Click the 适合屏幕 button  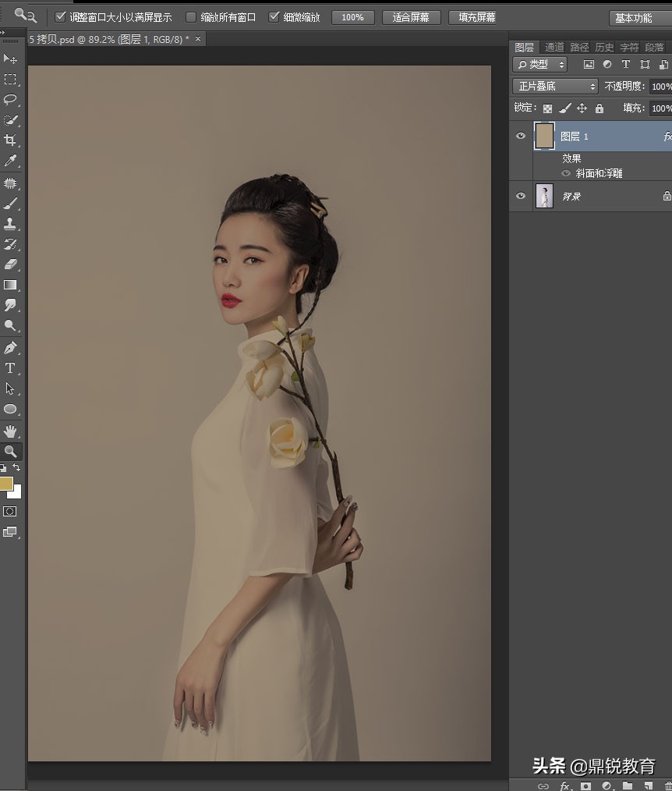click(411, 16)
